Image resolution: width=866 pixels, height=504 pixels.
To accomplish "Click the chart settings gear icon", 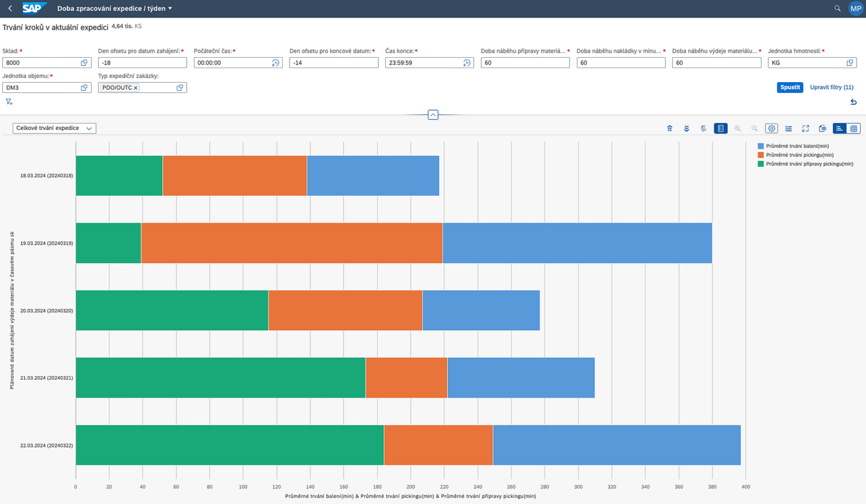I will pyautogui.click(x=771, y=129).
